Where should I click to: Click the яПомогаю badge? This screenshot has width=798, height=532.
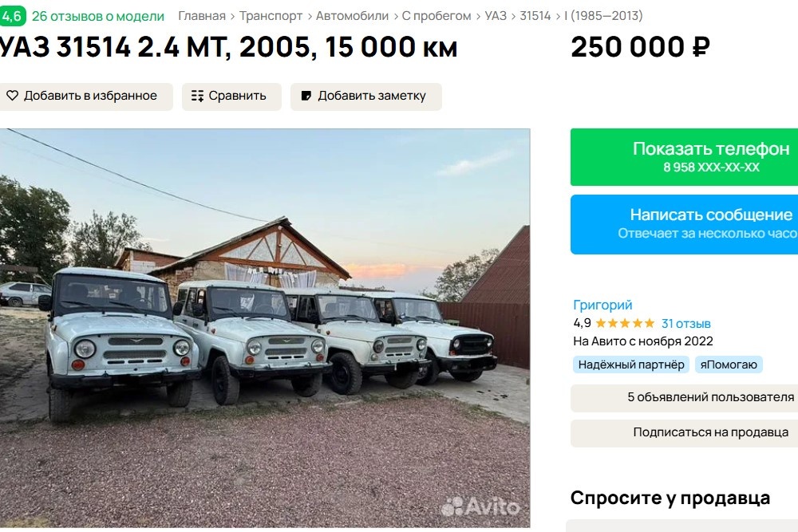point(731,365)
